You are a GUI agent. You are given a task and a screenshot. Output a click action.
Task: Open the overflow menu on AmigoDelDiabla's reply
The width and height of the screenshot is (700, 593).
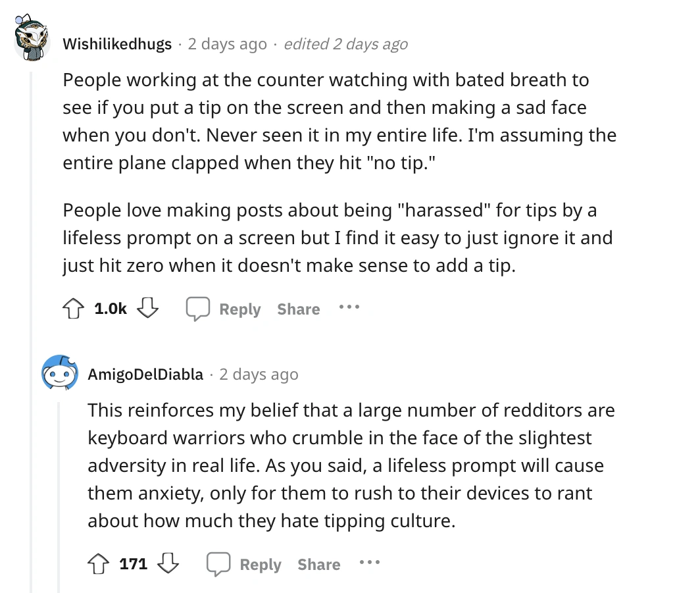click(x=370, y=563)
